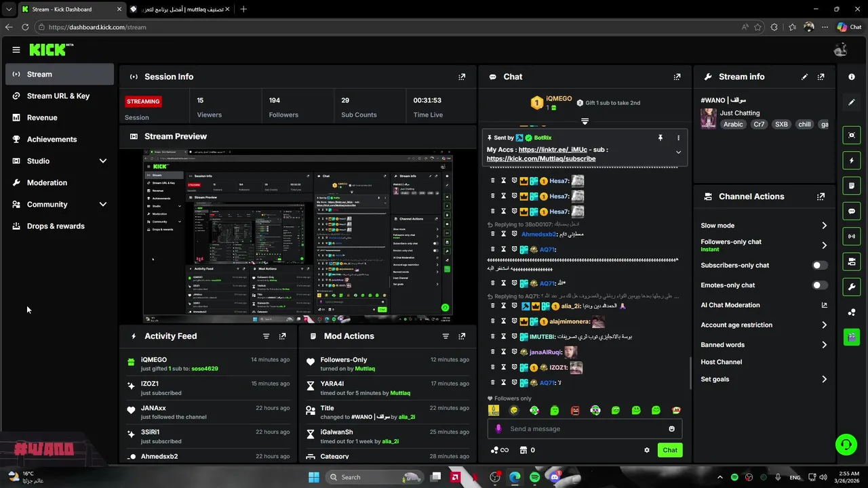Viewport: 868px width, 488px height.
Task: Toggle the stream preview widget in the right sidebar
Action: pos(852,135)
